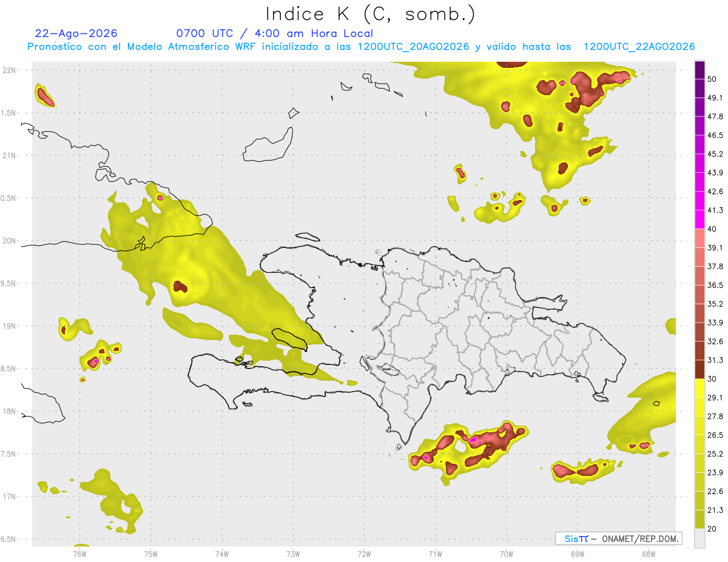Click the latitude label "20N"
This screenshot has width=728, height=562.
8,241
